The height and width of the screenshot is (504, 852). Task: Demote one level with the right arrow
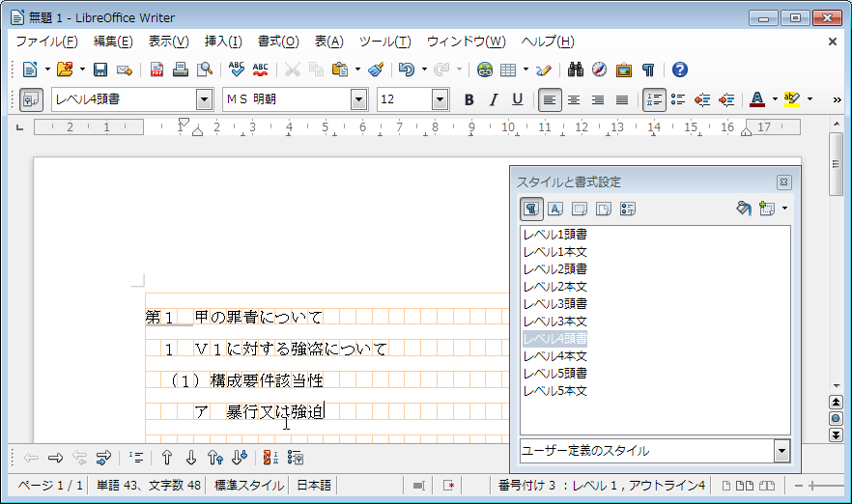pos(55,458)
